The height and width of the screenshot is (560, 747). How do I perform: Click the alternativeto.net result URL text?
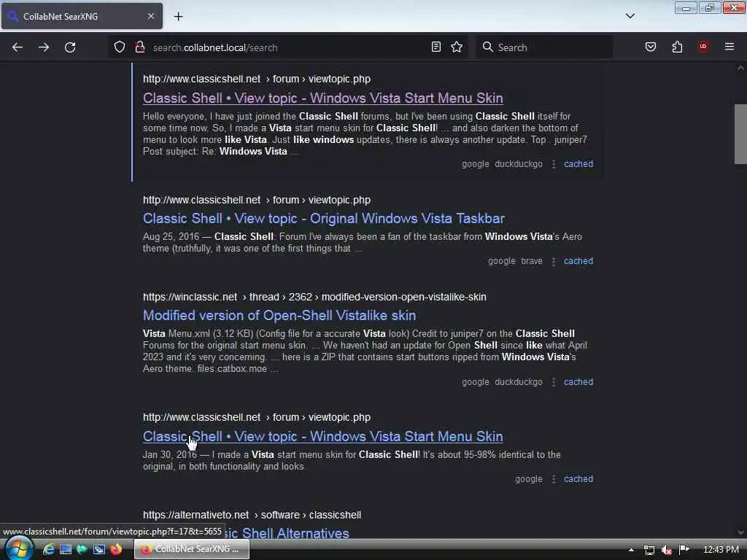(x=252, y=516)
